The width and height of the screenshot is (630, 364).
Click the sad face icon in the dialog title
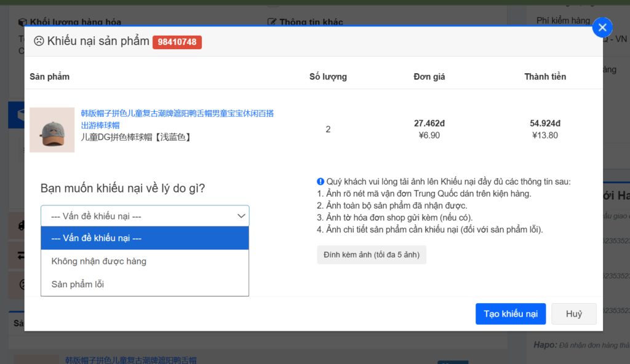[39, 41]
